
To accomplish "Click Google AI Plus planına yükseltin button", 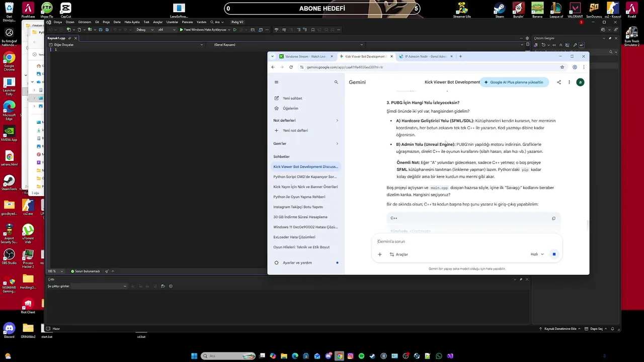I will [x=513, y=82].
